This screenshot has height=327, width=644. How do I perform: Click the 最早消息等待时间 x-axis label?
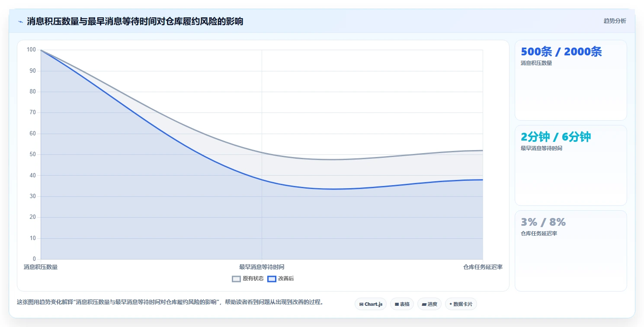pyautogui.click(x=262, y=267)
